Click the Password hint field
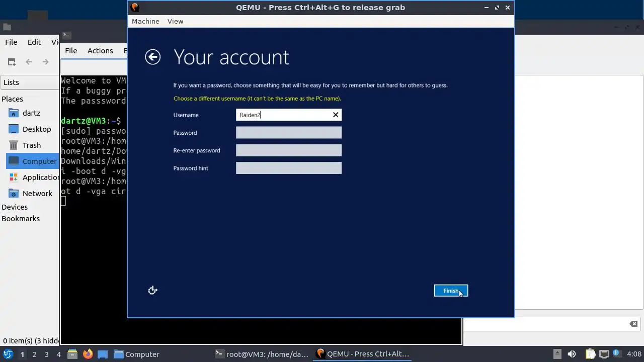 tap(289, 168)
